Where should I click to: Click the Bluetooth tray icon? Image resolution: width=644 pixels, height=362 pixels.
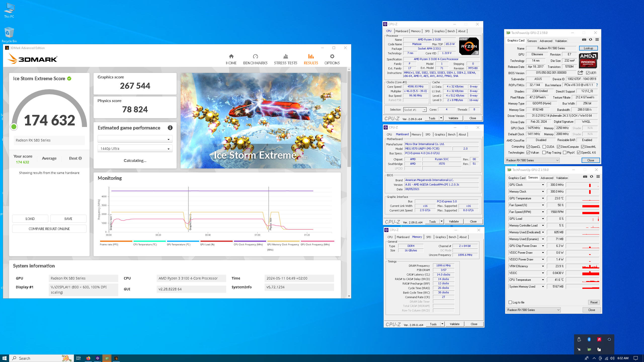coord(589,339)
